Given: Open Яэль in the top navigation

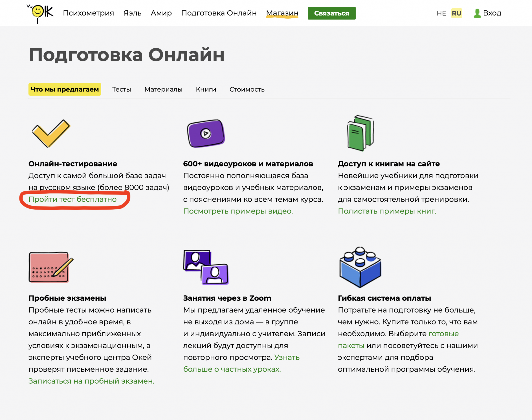Looking at the screenshot, I should click(132, 13).
